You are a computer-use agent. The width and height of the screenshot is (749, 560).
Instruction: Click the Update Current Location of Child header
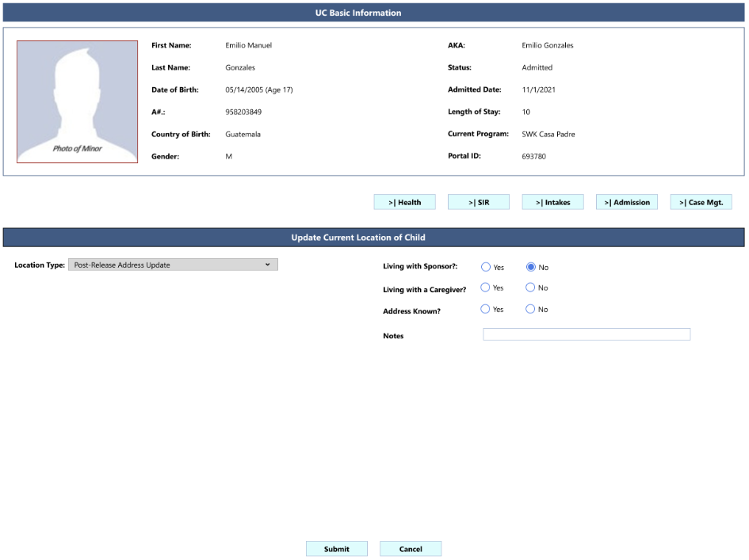pyautogui.click(x=374, y=238)
